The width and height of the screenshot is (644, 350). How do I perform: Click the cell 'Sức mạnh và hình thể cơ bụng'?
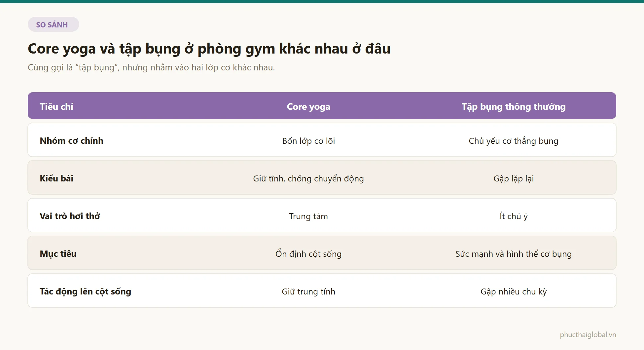[514, 254]
